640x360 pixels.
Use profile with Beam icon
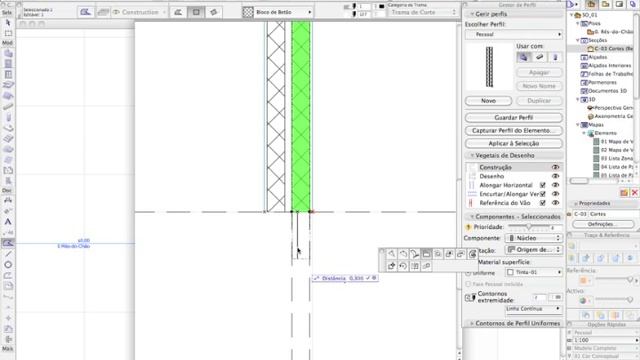[539, 58]
